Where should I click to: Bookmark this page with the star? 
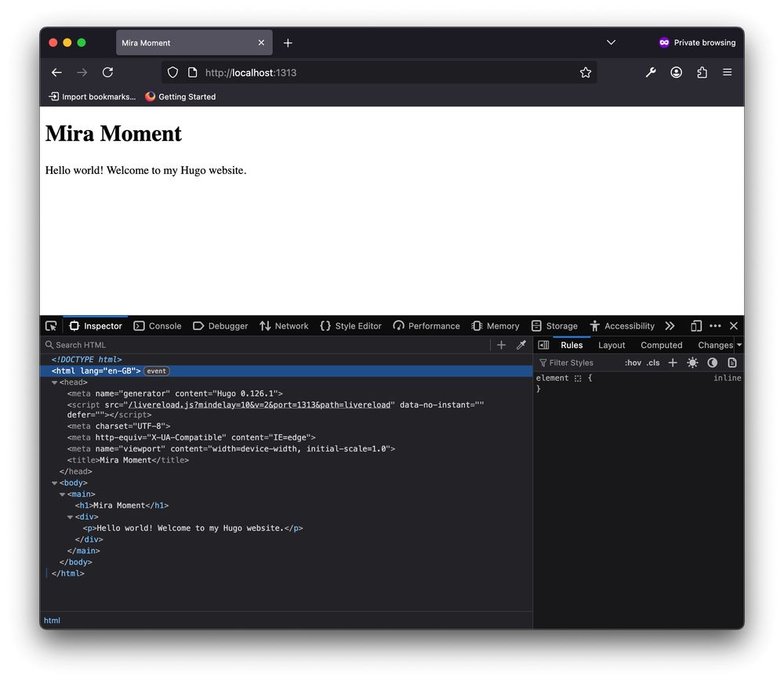(586, 72)
